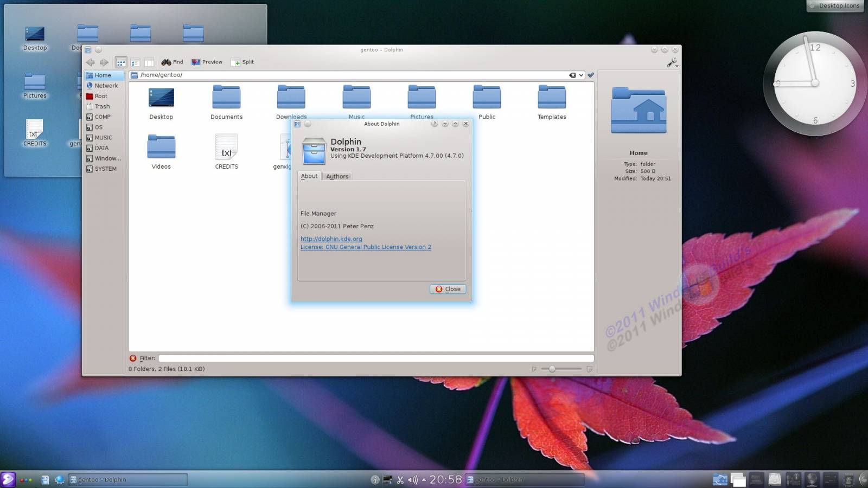Click the analog clock widget on desktop
Screen dimensions: 868x488
click(x=815, y=84)
